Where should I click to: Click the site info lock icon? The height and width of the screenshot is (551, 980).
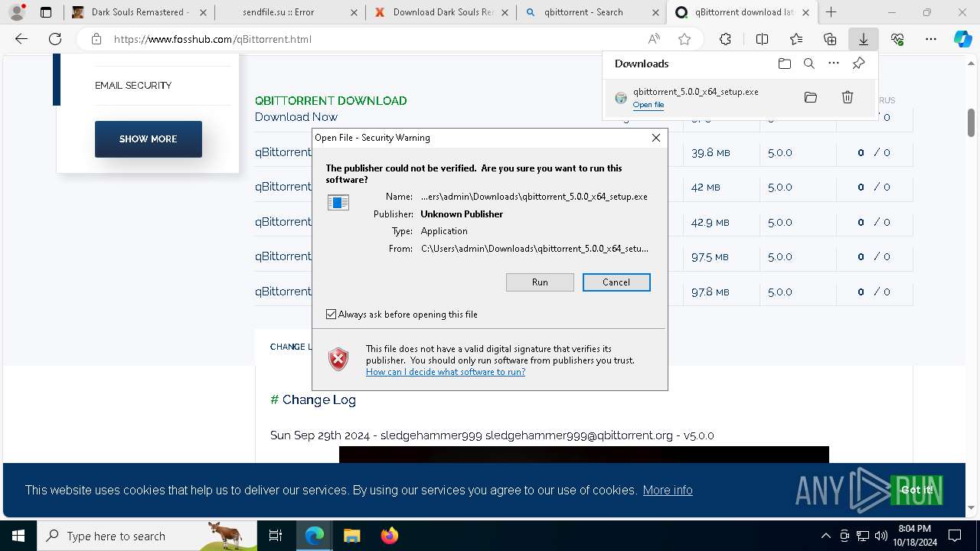96,39
